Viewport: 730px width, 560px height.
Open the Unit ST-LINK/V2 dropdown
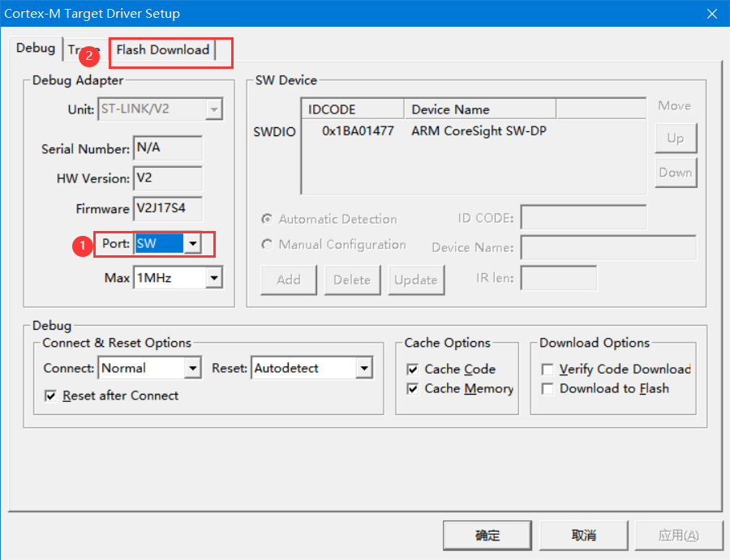click(214, 109)
